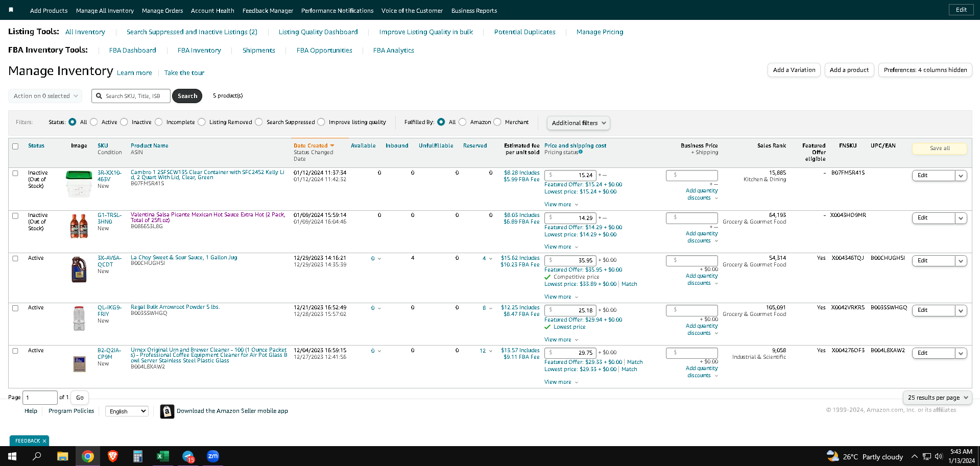Choose the Search Suppressed status filter
This screenshot has width=980, height=466.
coord(259,122)
